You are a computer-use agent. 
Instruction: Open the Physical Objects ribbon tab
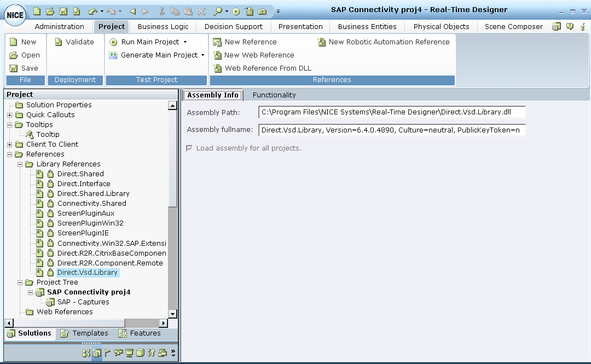coord(441,26)
